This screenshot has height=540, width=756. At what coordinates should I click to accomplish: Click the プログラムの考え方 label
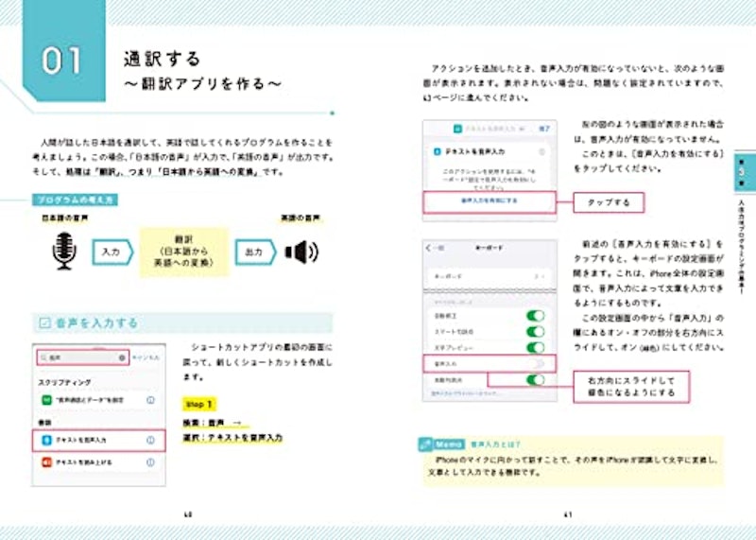coord(76,200)
